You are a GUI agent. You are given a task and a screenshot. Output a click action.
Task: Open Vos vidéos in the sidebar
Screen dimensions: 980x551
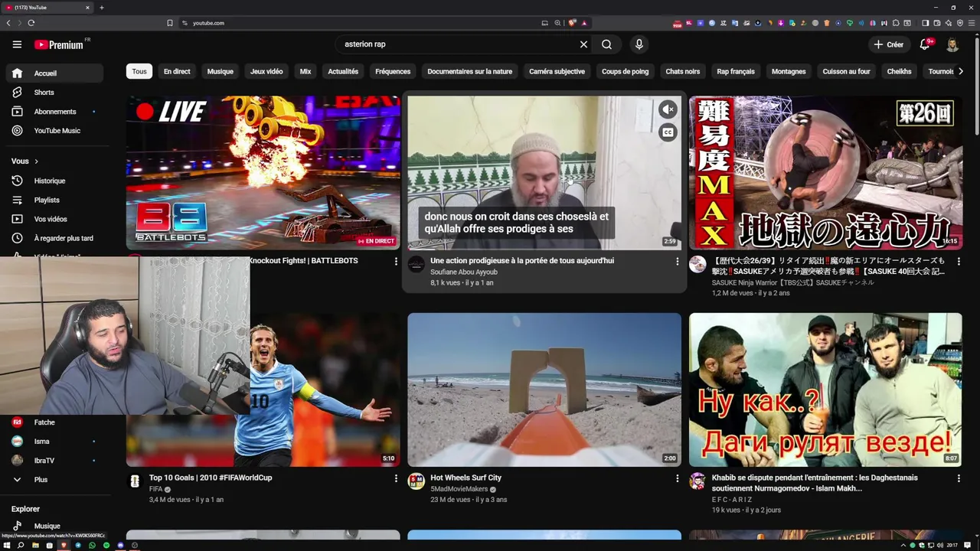(x=55, y=219)
